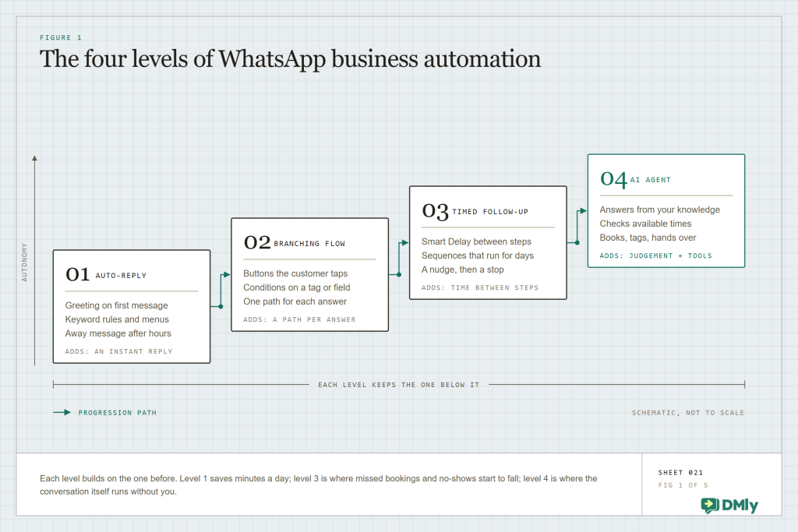Click the vertical Autonomy axis arrow

click(34, 260)
